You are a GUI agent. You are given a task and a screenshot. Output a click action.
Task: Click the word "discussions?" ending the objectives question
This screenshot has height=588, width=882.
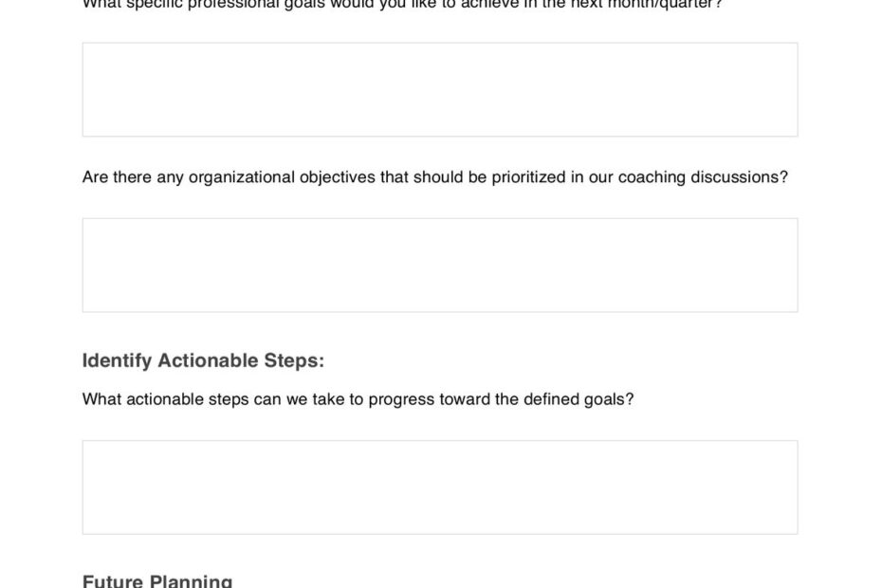[739, 177]
